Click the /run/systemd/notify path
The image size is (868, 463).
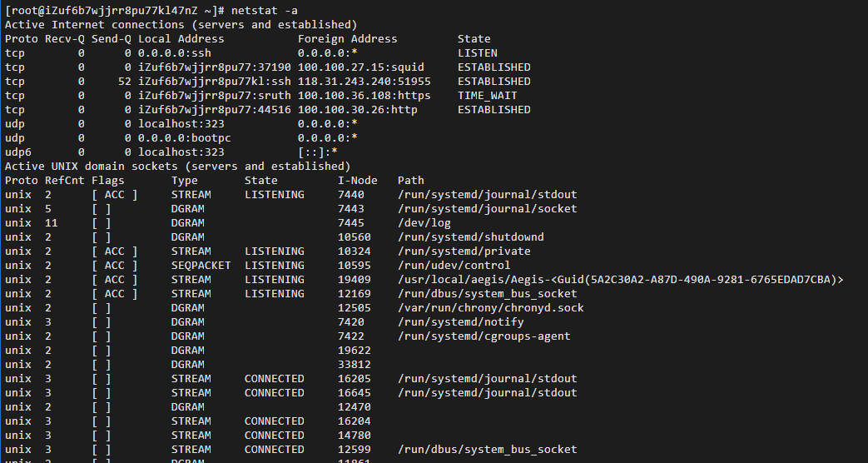460,321
